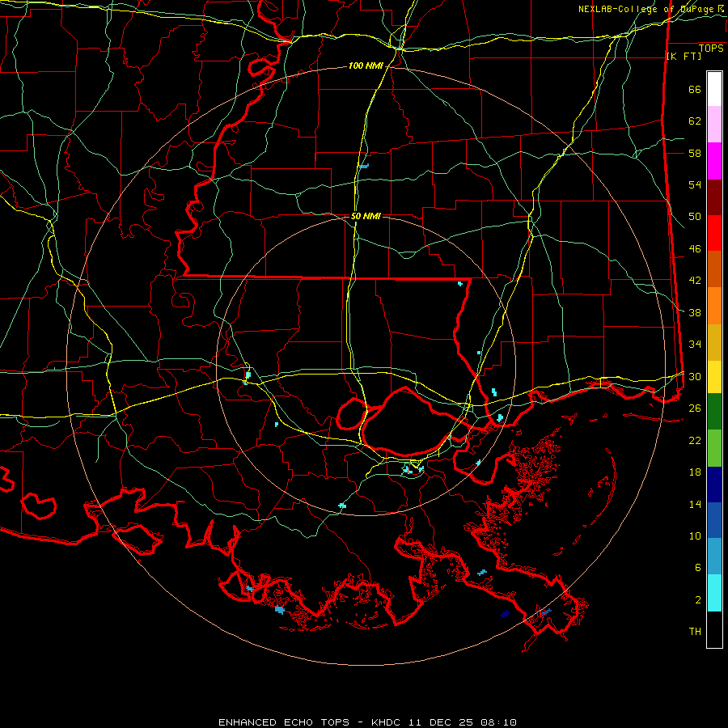Click the light blue legend band
Viewport: 728px width, 728px height.
tap(714, 557)
